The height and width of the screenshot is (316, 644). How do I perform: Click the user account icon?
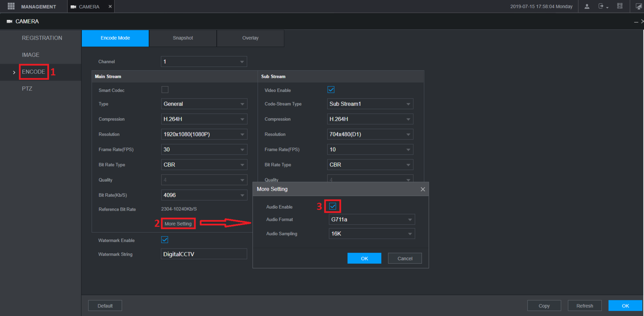point(587,6)
